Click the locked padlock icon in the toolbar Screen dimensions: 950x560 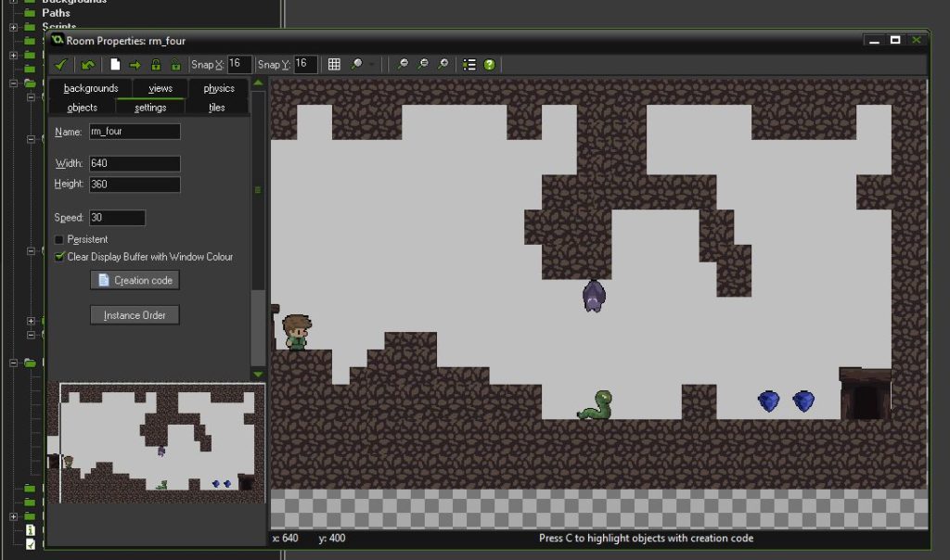pyautogui.click(x=157, y=64)
